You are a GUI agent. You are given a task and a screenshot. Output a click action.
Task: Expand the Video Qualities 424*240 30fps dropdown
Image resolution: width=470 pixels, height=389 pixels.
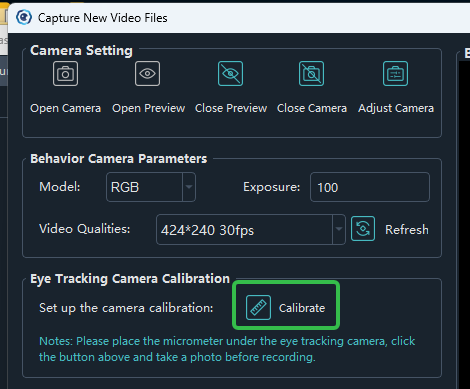(x=251, y=230)
